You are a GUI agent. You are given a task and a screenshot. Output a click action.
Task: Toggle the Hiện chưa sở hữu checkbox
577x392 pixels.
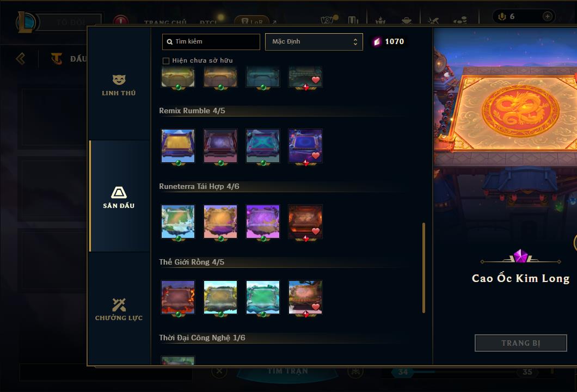click(166, 61)
